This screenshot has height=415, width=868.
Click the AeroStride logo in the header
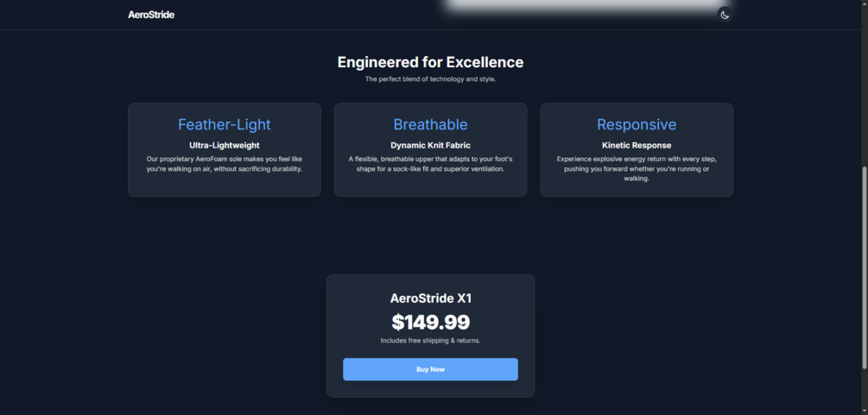pos(151,15)
